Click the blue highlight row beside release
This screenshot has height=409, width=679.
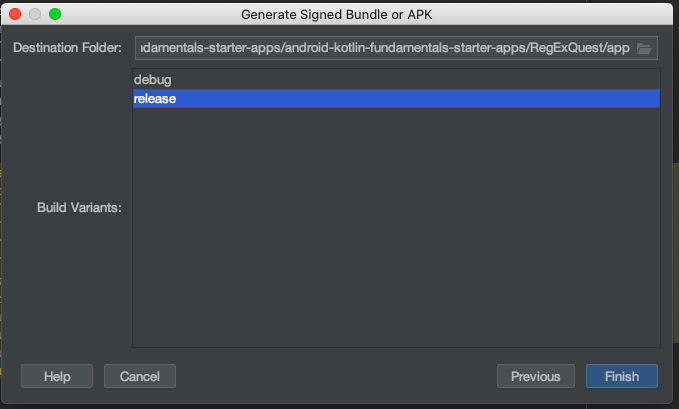(x=418, y=99)
